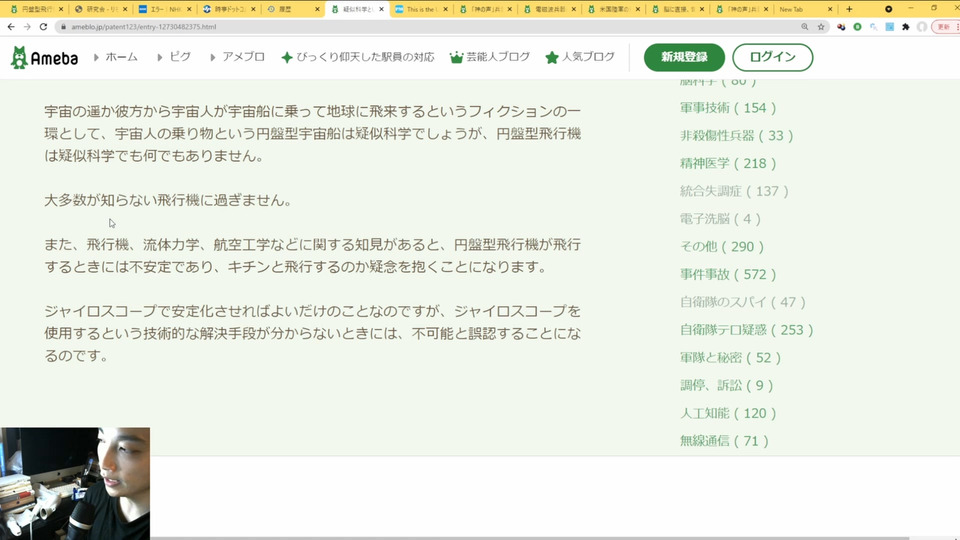
Task: Go back using the browser back arrow
Action: point(11,27)
